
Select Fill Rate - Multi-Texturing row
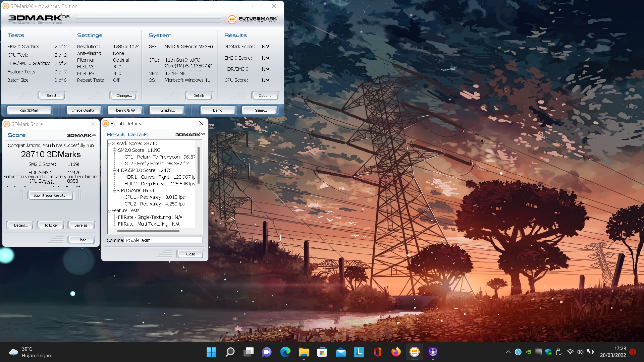[149, 224]
